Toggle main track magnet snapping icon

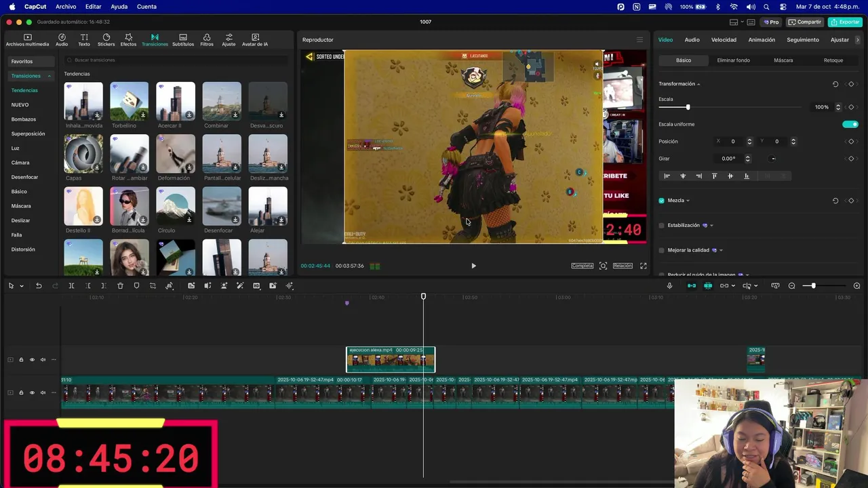[692, 286]
